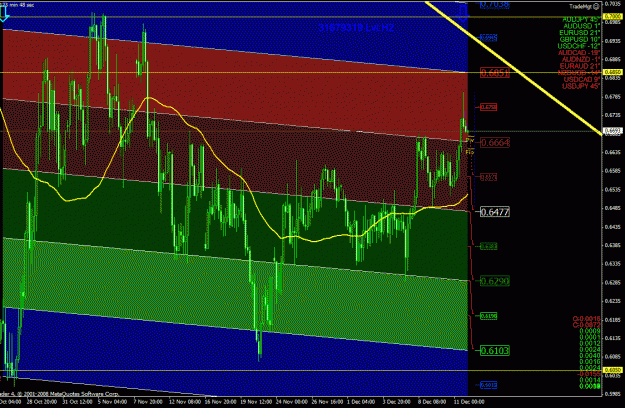Click the 0.6850 yellow price scale marker
Image resolution: width=625 pixels, height=408 pixels.
pos(613,72)
